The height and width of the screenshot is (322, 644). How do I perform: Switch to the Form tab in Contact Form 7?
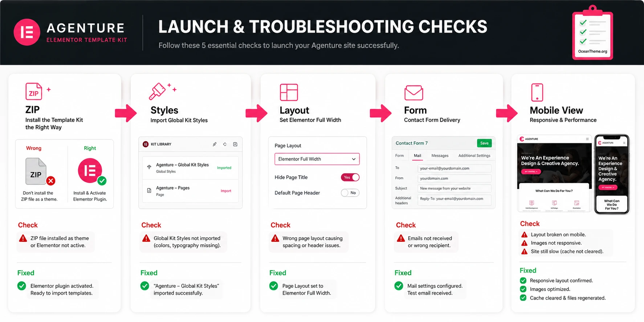399,156
